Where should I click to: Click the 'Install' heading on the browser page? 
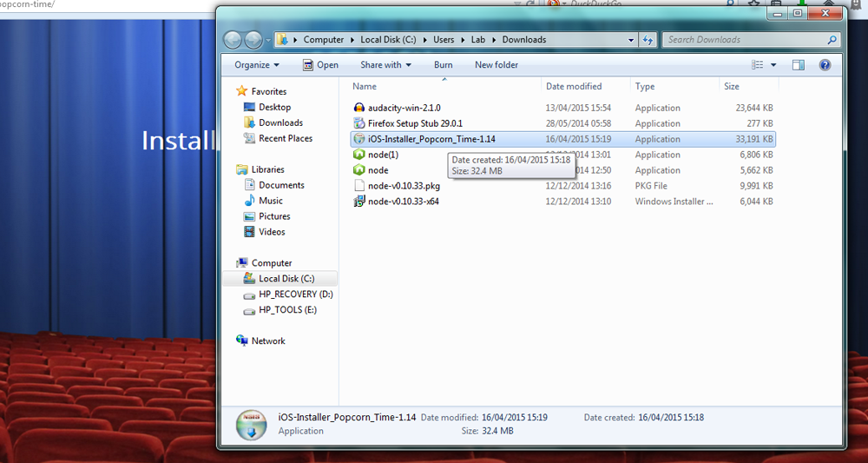click(x=178, y=141)
